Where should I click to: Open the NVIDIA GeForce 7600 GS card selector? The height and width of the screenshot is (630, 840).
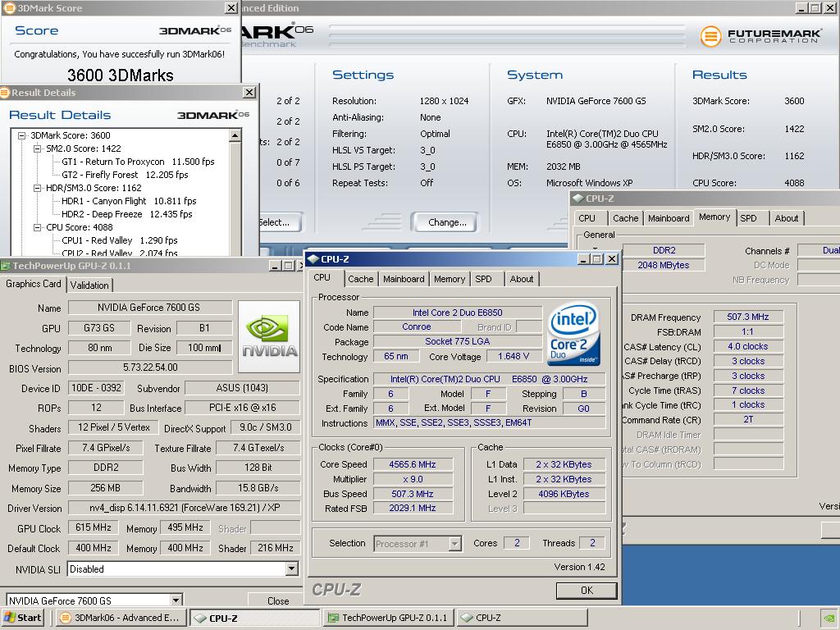[176, 600]
